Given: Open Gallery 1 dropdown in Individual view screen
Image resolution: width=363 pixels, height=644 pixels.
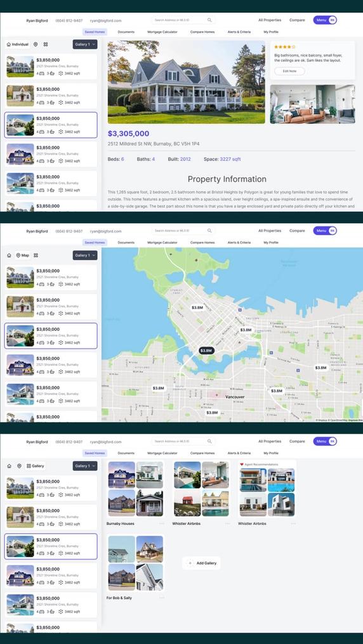Looking at the screenshot, I should point(85,44).
